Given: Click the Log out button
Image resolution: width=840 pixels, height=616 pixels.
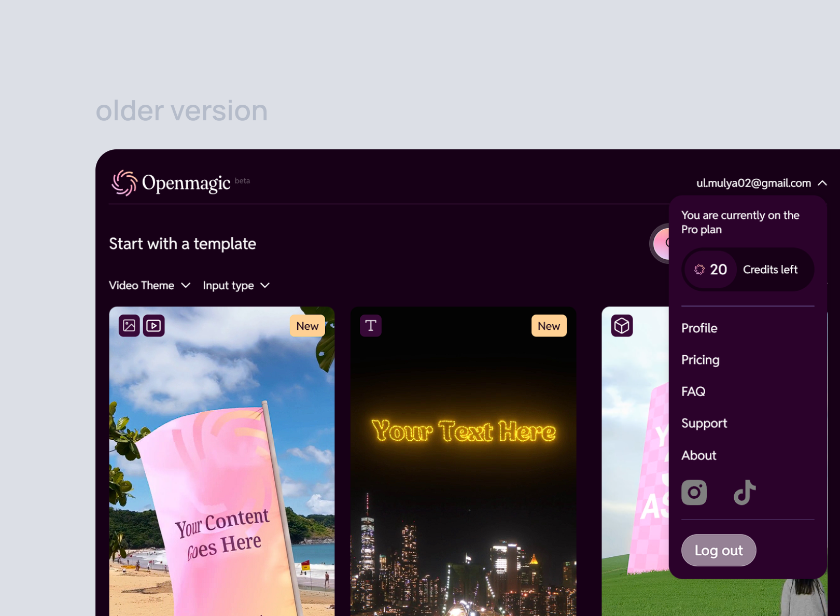Looking at the screenshot, I should [x=719, y=550].
